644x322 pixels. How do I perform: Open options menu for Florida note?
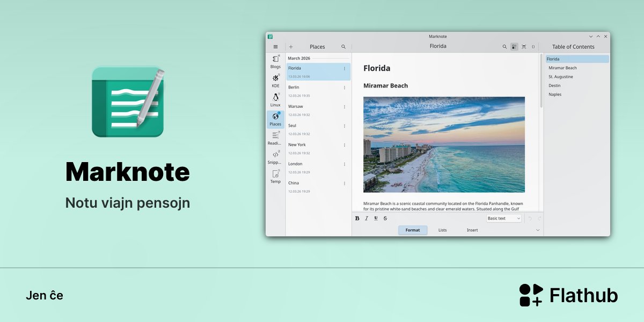(x=345, y=68)
